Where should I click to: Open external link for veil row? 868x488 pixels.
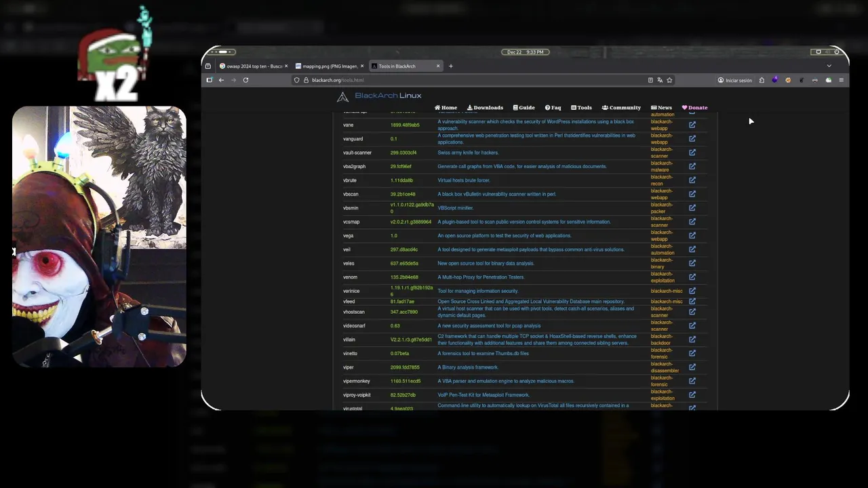point(692,249)
